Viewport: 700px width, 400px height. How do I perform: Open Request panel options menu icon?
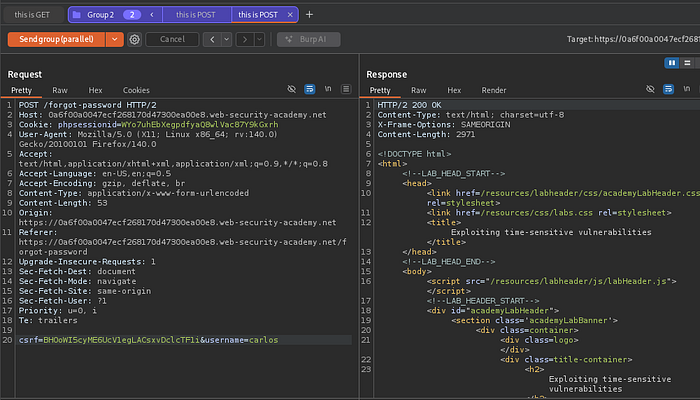[x=346, y=89]
